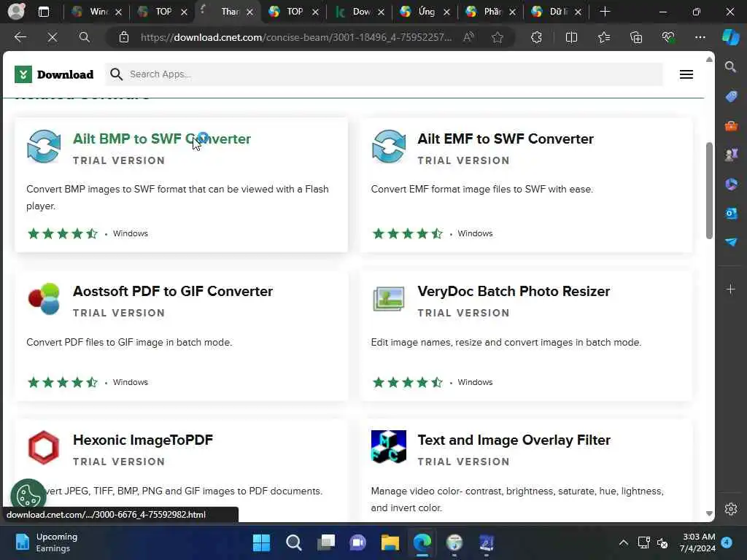
Task: Open the Copilot sidebar
Action: (x=730, y=37)
